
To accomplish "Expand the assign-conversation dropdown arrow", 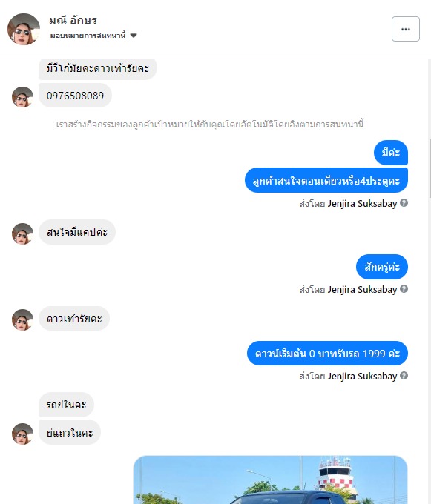I will [x=134, y=36].
